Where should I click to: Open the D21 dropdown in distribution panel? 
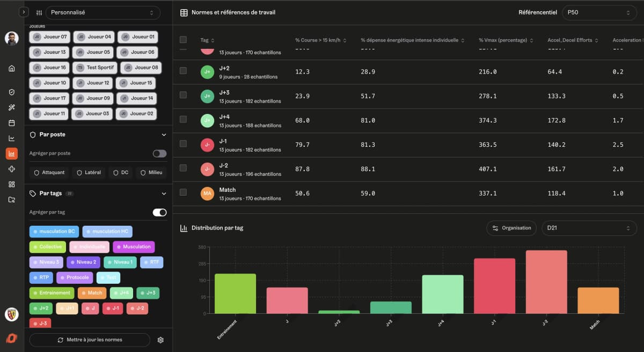click(x=589, y=228)
